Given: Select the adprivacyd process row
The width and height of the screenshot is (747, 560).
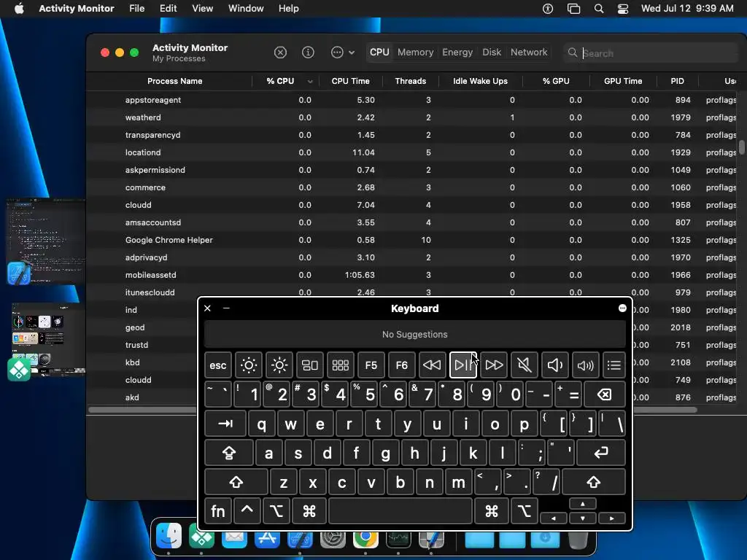Looking at the screenshot, I should coord(412,257).
